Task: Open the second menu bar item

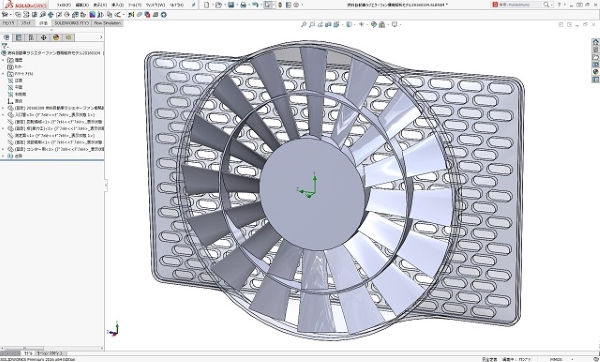Action: click(x=82, y=5)
